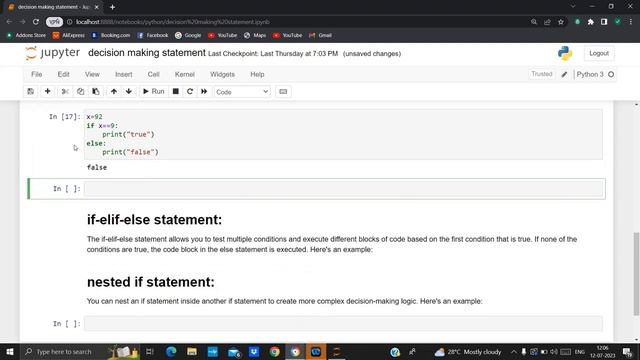
Task: Open the browser side panel icon
Action: [x=604, y=22]
